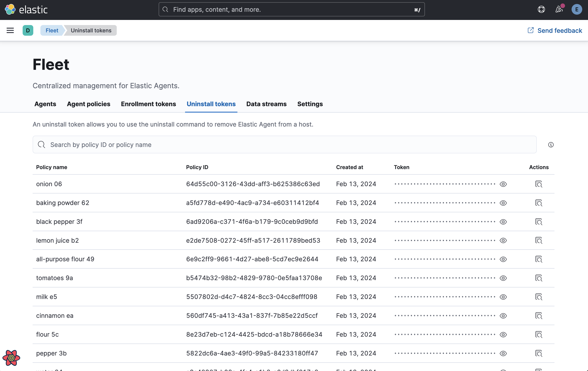Open the user account E avatar
The height and width of the screenshot is (371, 588).
[577, 10]
